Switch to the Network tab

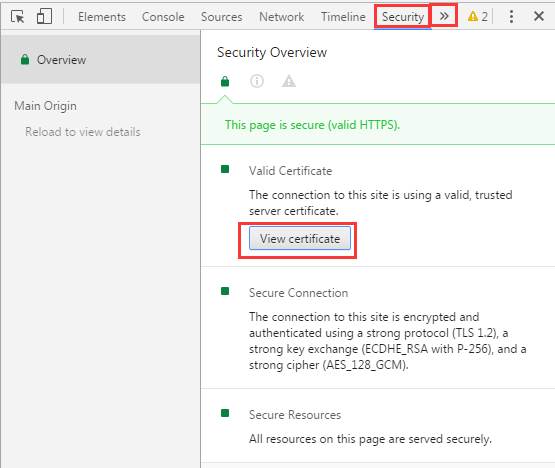click(x=281, y=17)
